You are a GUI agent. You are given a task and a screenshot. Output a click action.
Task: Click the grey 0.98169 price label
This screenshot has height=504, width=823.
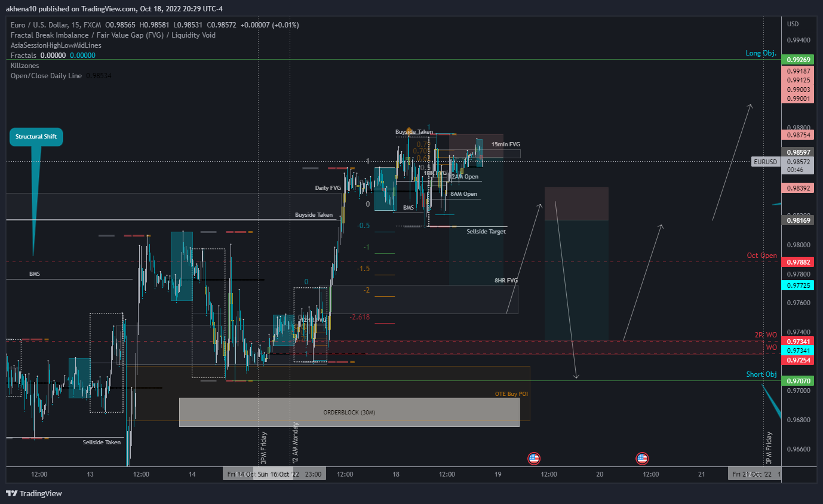point(798,220)
